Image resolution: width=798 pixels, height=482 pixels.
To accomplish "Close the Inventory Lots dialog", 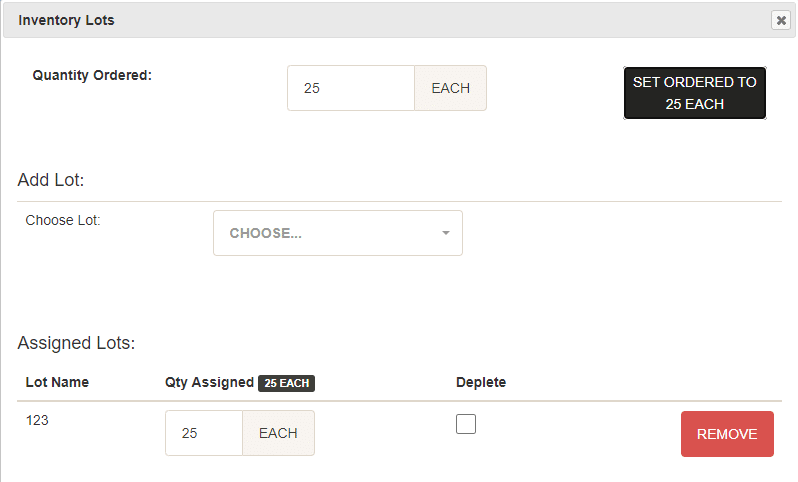I will click(781, 20).
